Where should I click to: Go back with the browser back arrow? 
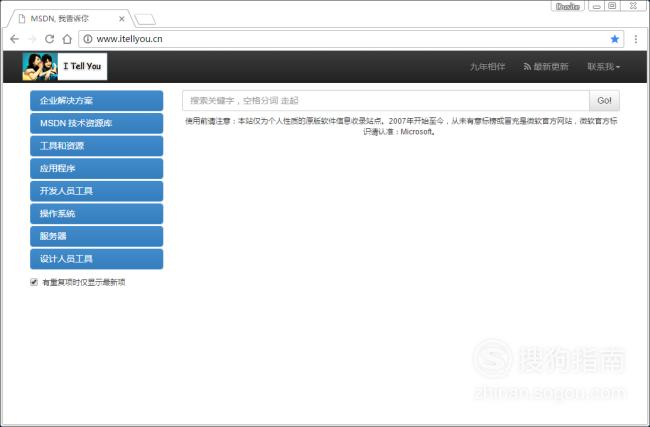coord(15,39)
